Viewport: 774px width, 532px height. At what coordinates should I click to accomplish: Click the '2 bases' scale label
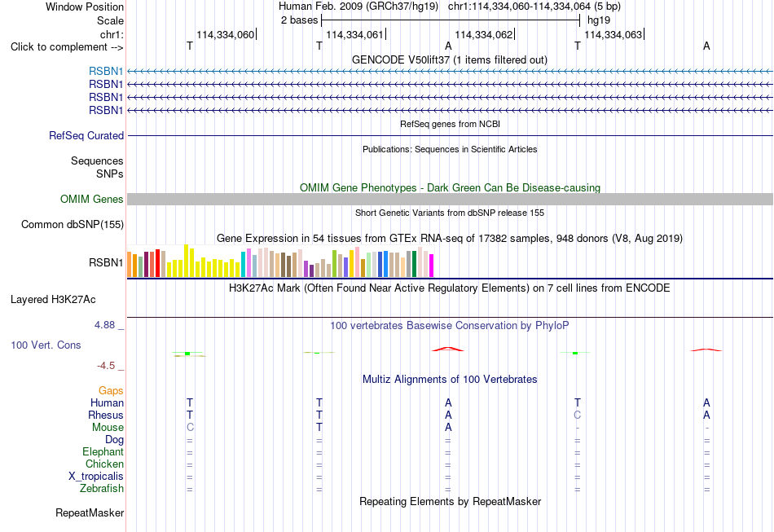(x=299, y=20)
